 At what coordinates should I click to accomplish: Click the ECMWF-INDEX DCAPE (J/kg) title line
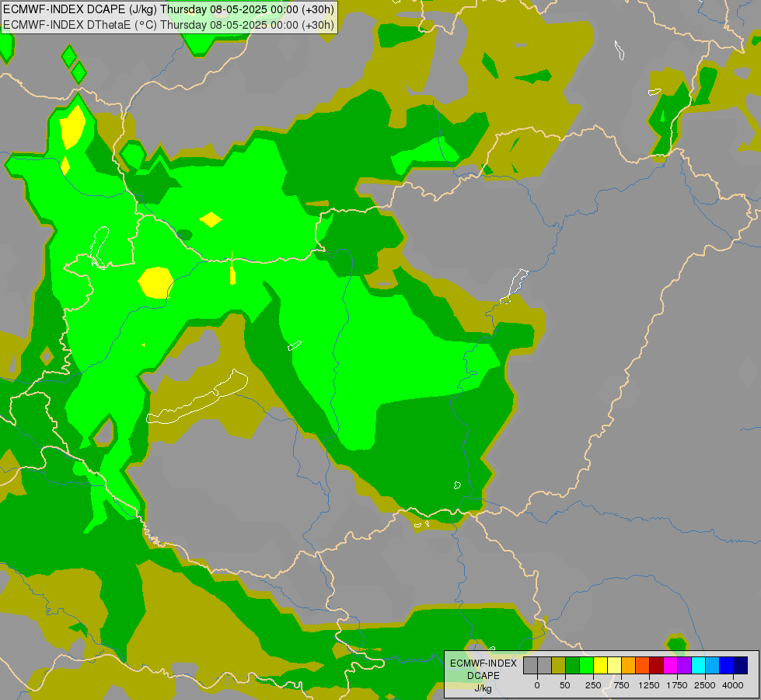click(x=169, y=9)
